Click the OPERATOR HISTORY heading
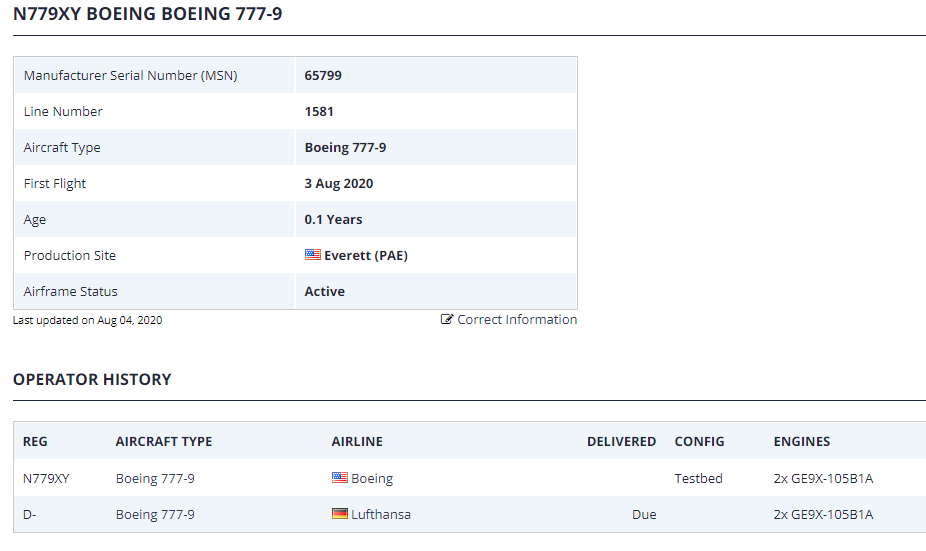 (92, 380)
